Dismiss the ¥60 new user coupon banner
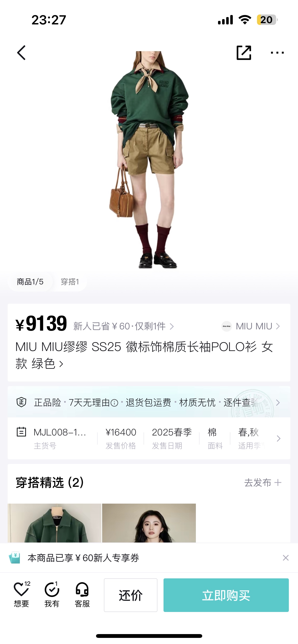The height and width of the screenshot is (644, 298). [286, 558]
